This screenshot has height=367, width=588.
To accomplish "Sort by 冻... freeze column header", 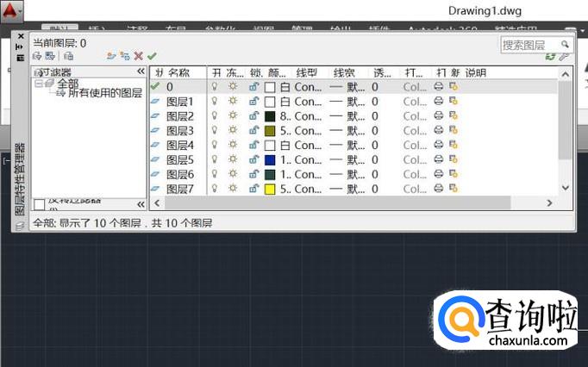I will pos(235,72).
